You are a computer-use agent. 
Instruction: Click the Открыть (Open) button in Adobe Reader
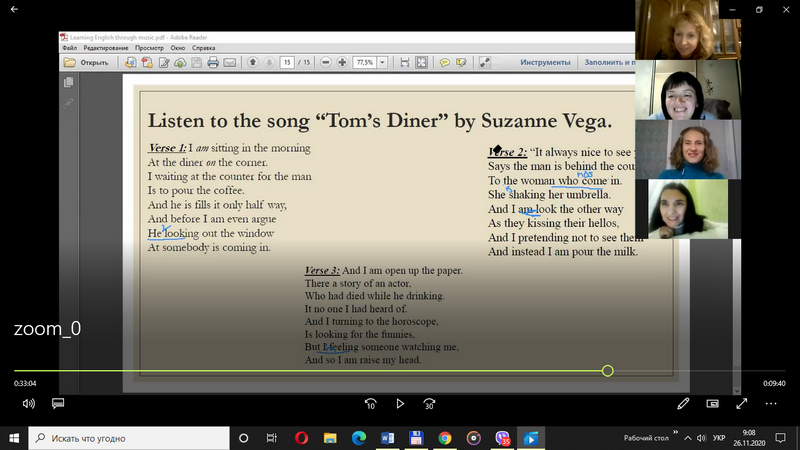(x=86, y=62)
